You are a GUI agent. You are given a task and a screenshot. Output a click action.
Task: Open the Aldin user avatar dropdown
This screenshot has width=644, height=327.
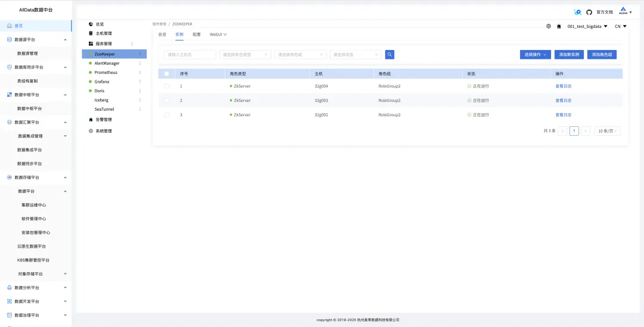626,12
